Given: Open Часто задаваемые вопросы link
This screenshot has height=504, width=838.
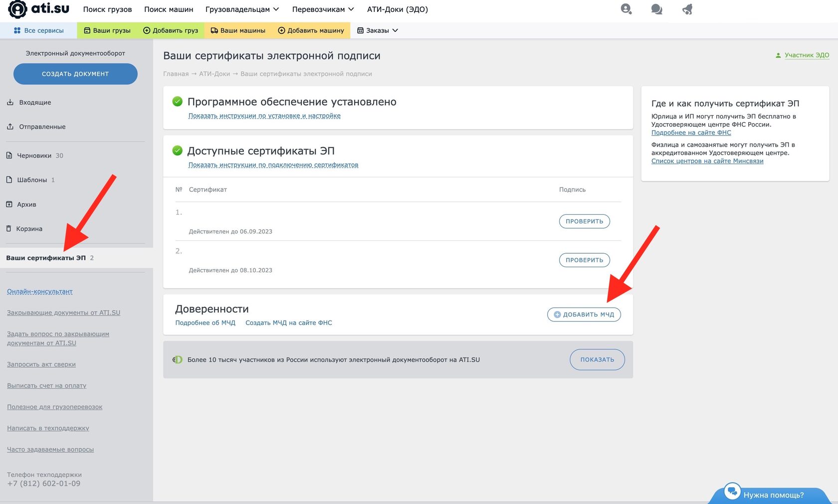Looking at the screenshot, I should (50, 449).
